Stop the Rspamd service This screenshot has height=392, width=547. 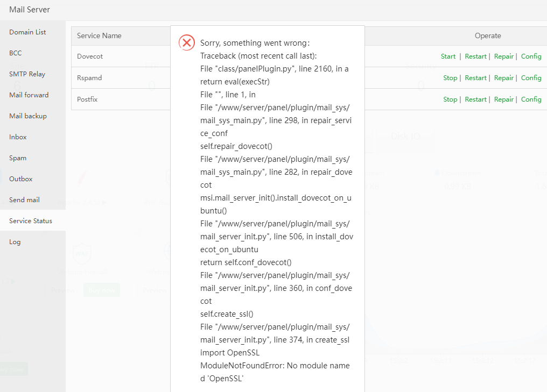coord(450,78)
